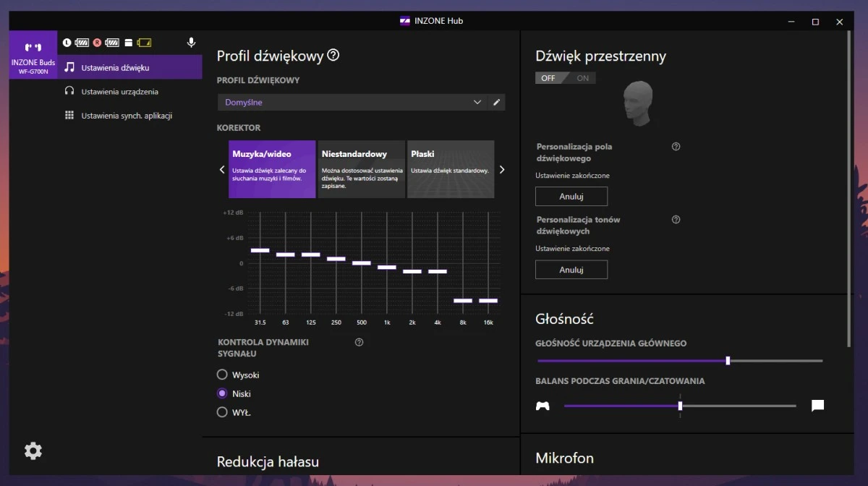The height and width of the screenshot is (486, 868).
Task: Click Anuluj under Personalizacja pola dźwiękowego
Action: tap(571, 196)
